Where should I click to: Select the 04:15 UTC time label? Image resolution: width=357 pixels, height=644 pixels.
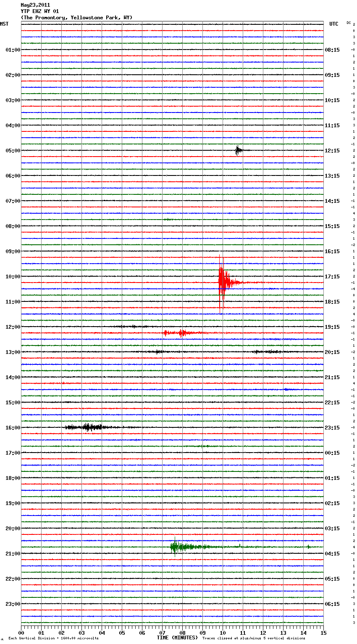click(332, 554)
